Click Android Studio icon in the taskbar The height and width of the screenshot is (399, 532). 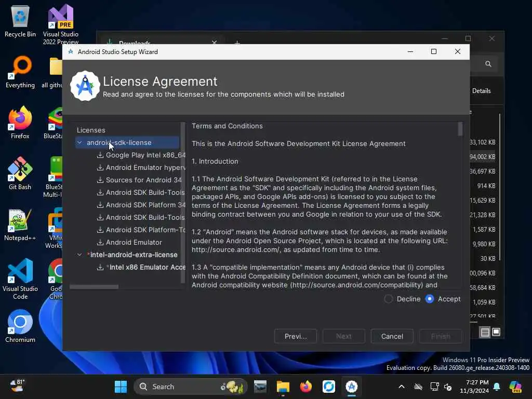352,387
